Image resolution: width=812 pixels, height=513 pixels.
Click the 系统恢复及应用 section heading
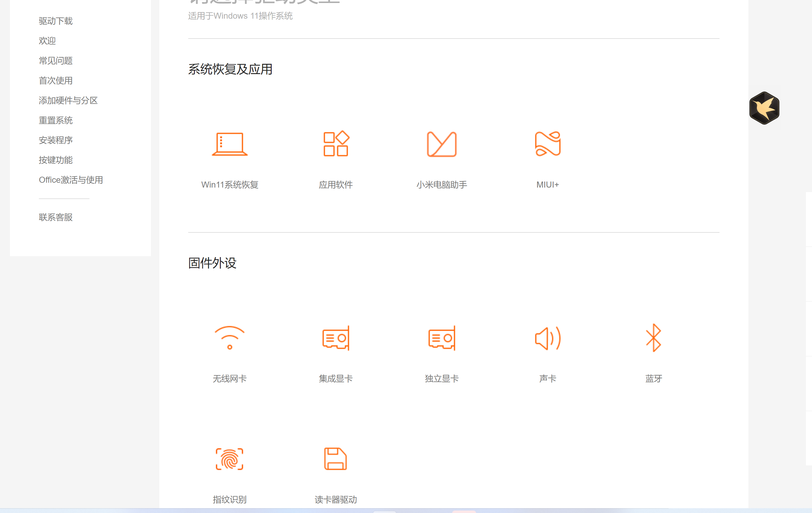click(230, 69)
